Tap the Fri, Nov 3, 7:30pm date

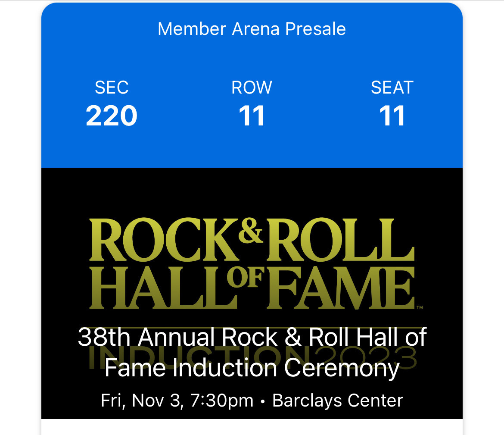pyautogui.click(x=177, y=401)
